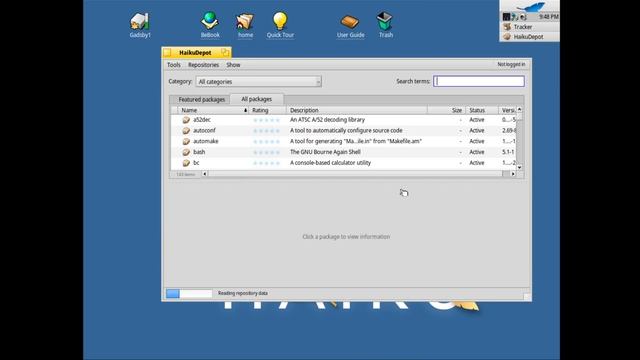Click the a52dec package icon
Screen dimensions: 640x360
[186, 120]
